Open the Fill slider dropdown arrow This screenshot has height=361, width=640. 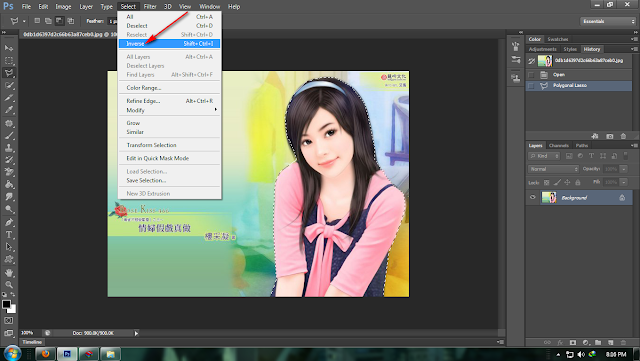(x=624, y=182)
